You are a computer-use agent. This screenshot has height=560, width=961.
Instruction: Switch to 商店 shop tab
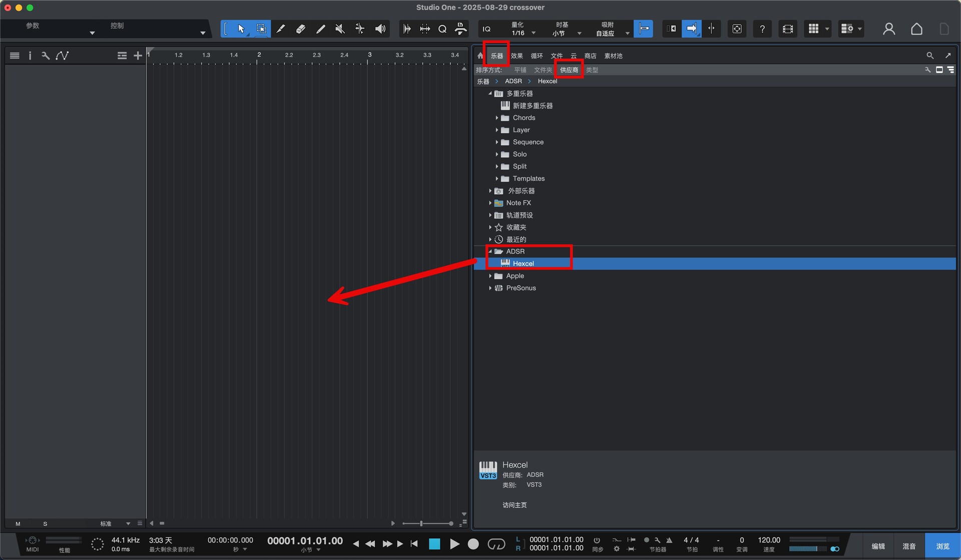tap(590, 56)
